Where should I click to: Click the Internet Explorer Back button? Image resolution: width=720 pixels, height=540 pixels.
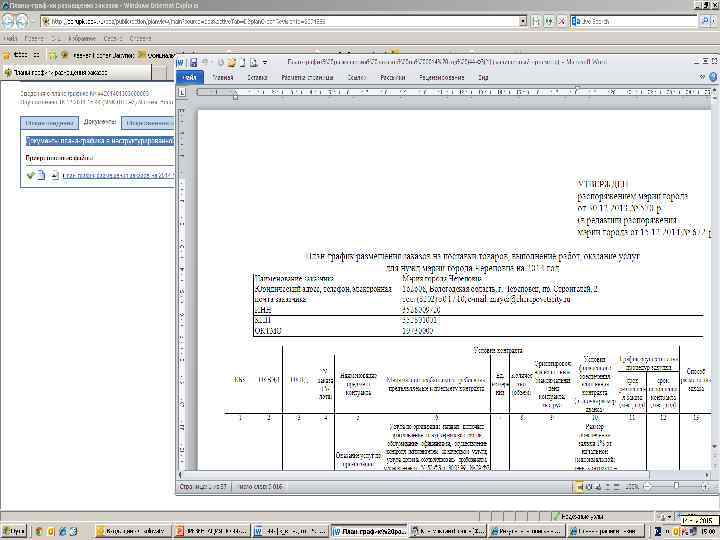click(9, 21)
